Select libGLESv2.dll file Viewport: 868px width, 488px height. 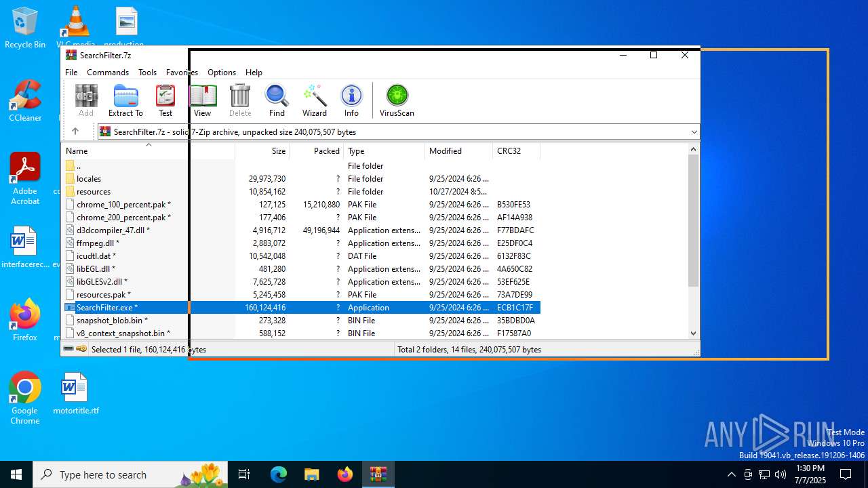point(301,282)
